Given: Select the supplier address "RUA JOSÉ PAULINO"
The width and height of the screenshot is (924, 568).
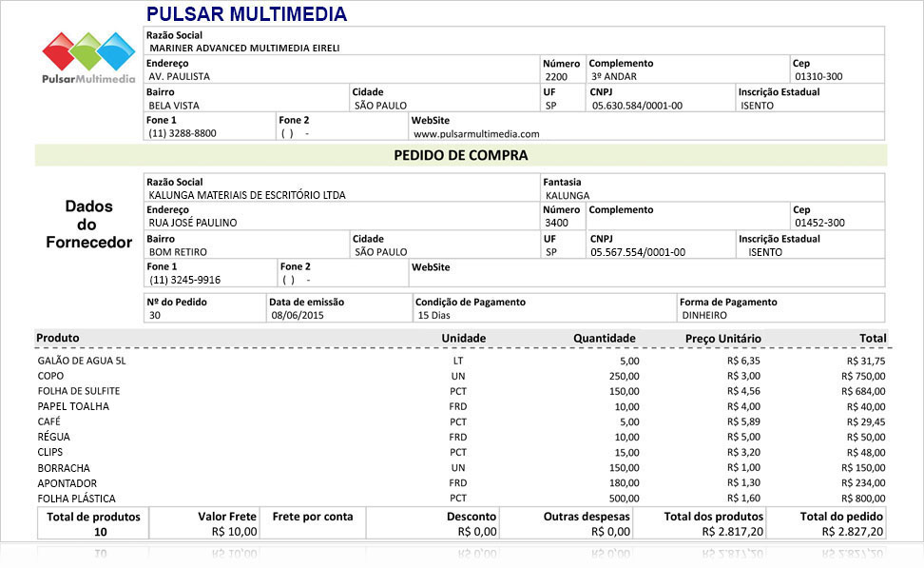Looking at the screenshot, I should [193, 223].
